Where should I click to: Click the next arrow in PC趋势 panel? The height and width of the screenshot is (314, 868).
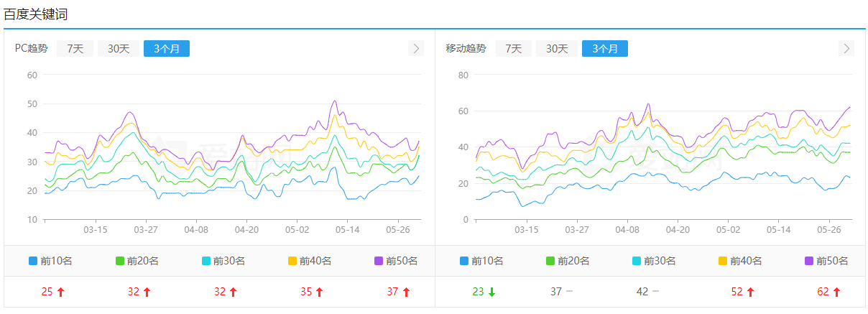pos(416,48)
